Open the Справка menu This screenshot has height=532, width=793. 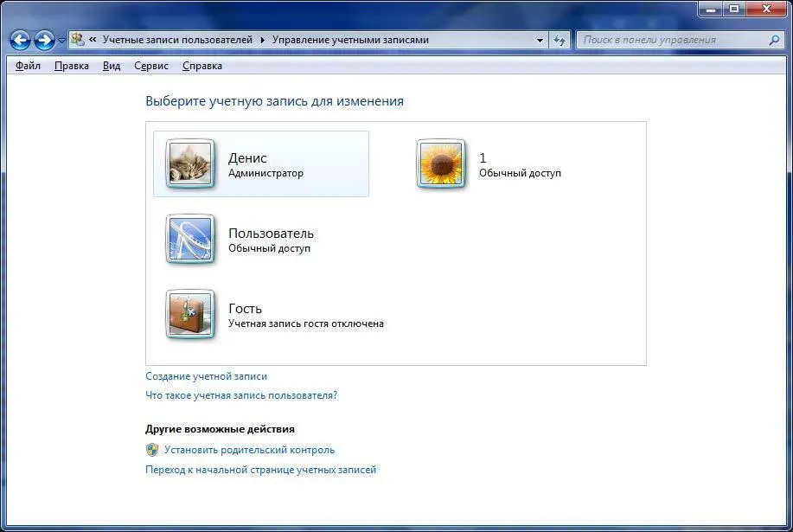(201, 66)
